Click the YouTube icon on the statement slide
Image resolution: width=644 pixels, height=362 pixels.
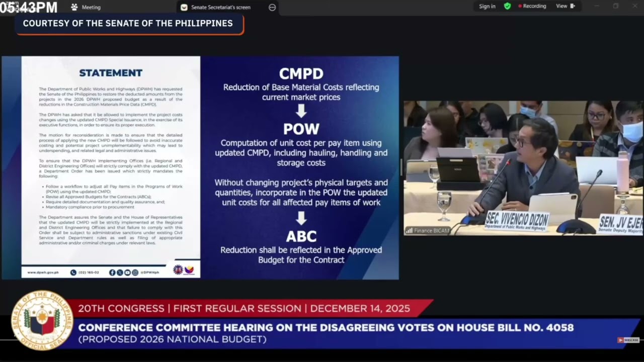(127, 273)
